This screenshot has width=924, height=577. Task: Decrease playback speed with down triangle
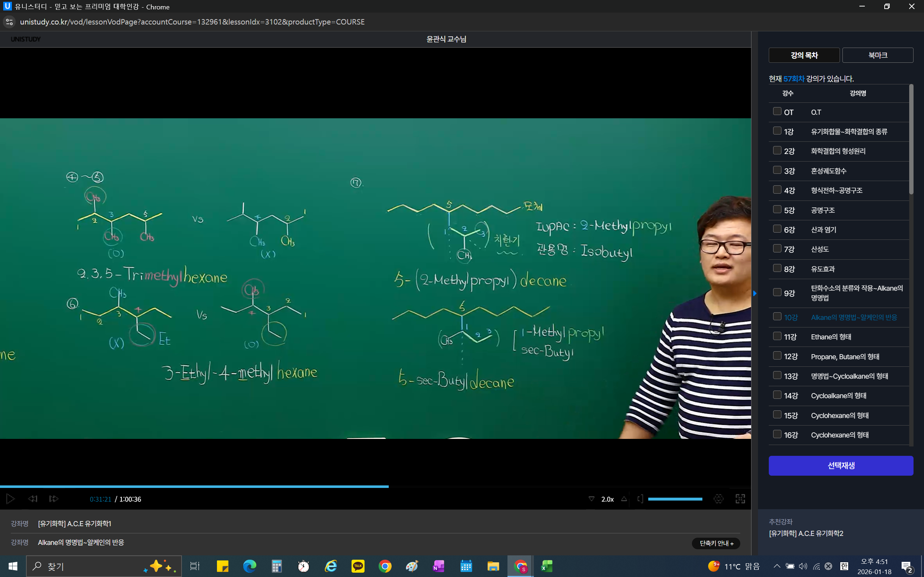tap(592, 499)
